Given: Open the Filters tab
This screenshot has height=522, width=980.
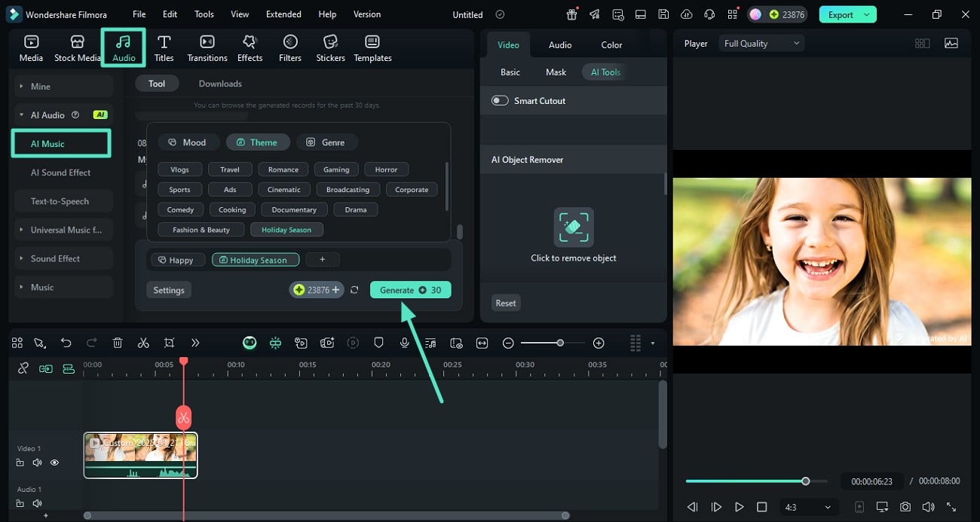Looking at the screenshot, I should [290, 48].
